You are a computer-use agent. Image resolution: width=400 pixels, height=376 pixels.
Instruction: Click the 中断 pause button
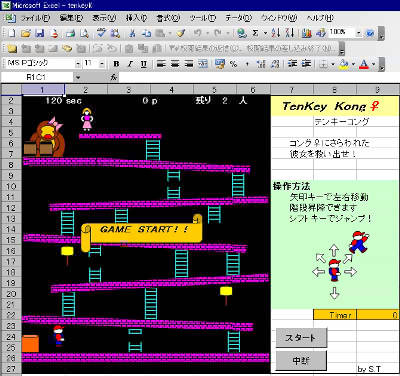click(x=301, y=360)
